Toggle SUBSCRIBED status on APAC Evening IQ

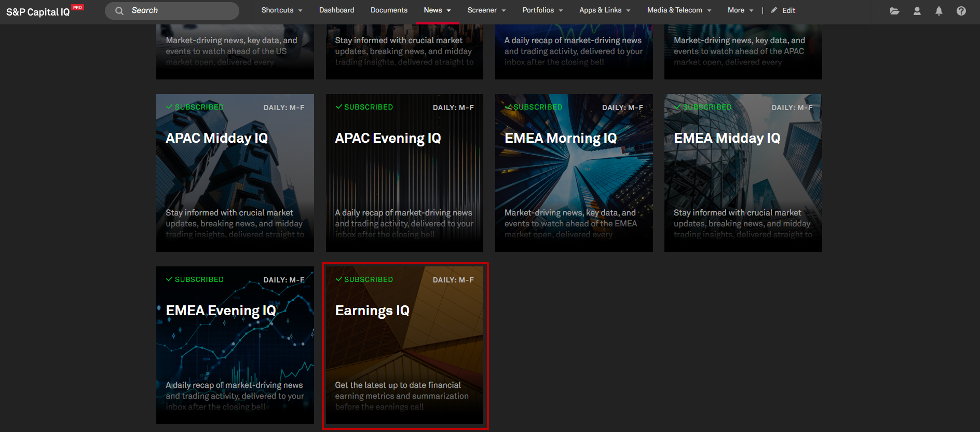coord(364,107)
